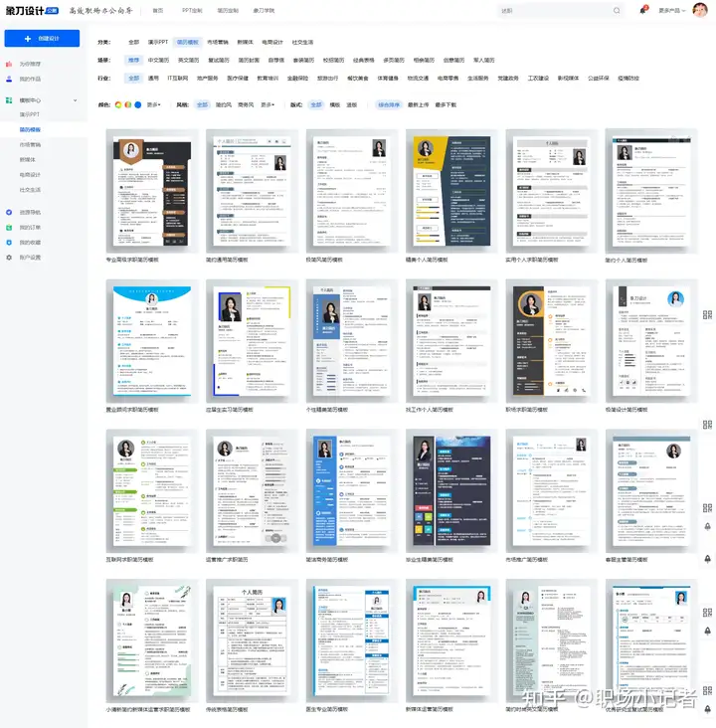Open 为你推荐 via its red sidebar icon
This screenshot has width=716, height=728.
(9, 64)
